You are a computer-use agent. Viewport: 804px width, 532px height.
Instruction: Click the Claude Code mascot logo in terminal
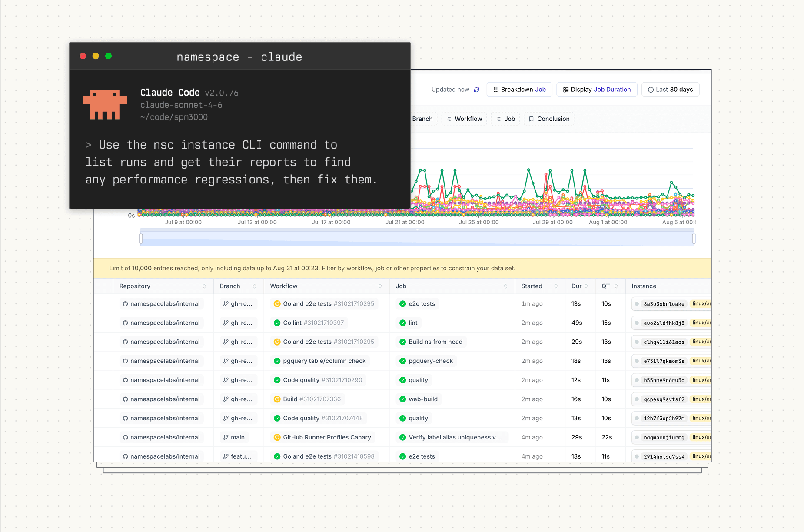[x=105, y=104]
